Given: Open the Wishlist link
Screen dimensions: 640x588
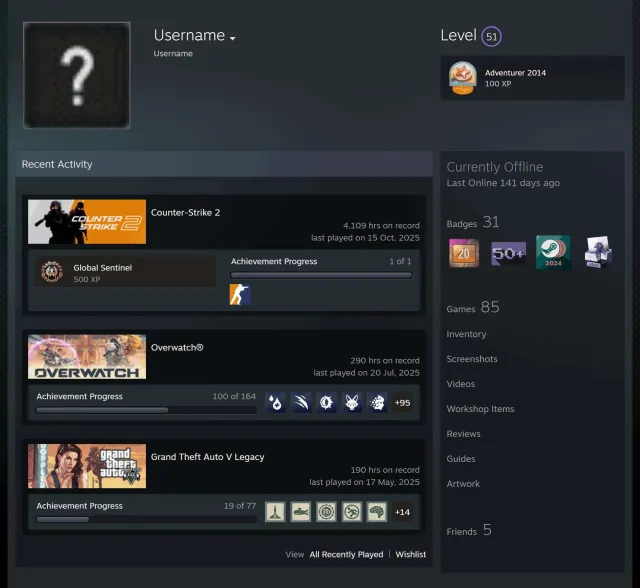Looking at the screenshot, I should tap(411, 555).
